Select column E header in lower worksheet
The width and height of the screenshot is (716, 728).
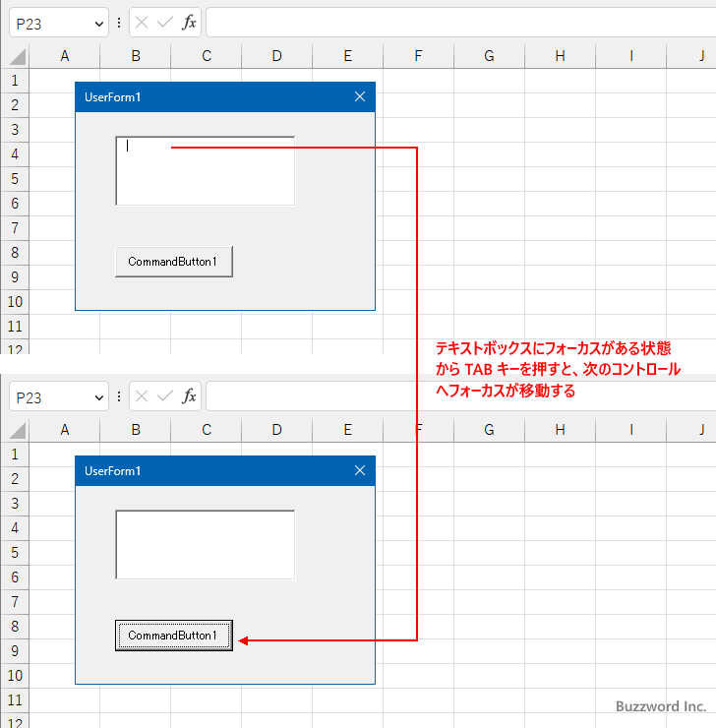348,430
